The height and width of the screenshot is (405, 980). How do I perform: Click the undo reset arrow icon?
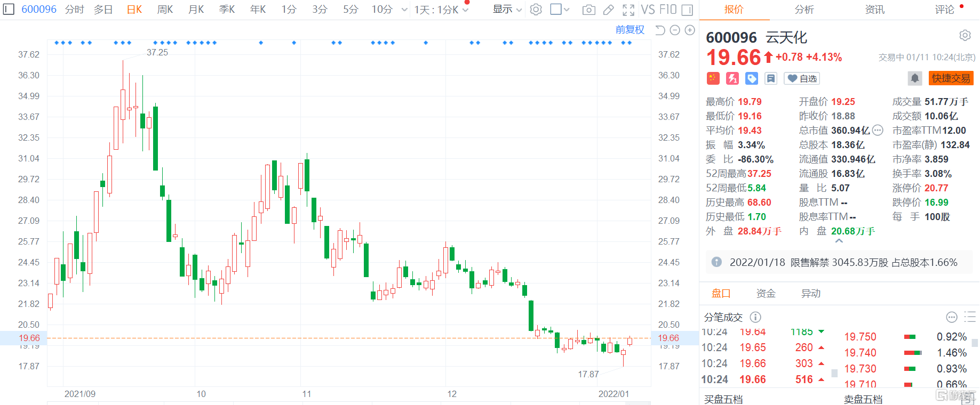click(660, 30)
